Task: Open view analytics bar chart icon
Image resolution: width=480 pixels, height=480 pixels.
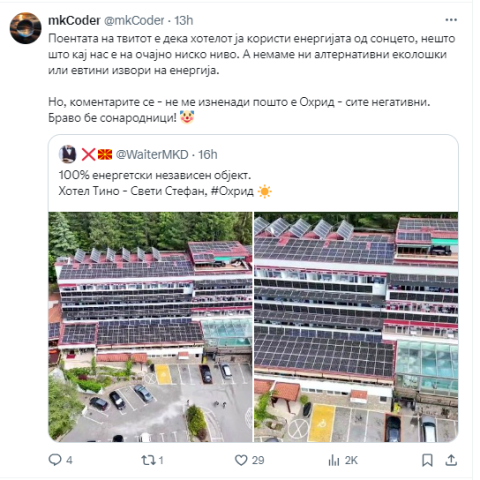Action: 334,460
